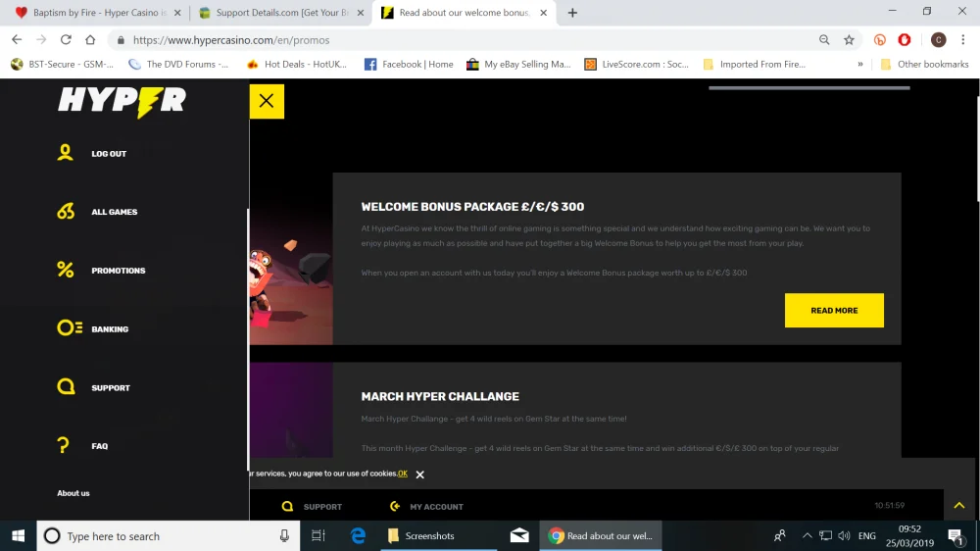
Task: Open the About us link
Action: 73,493
